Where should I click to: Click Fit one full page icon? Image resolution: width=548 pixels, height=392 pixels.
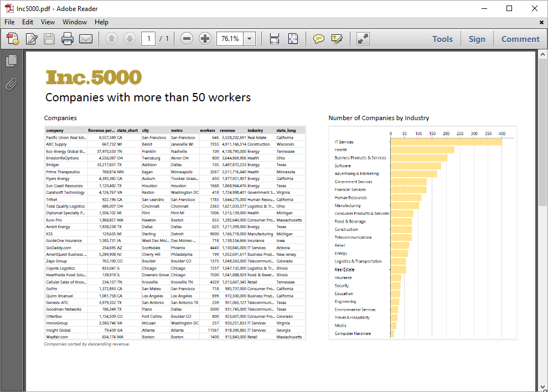click(x=293, y=39)
